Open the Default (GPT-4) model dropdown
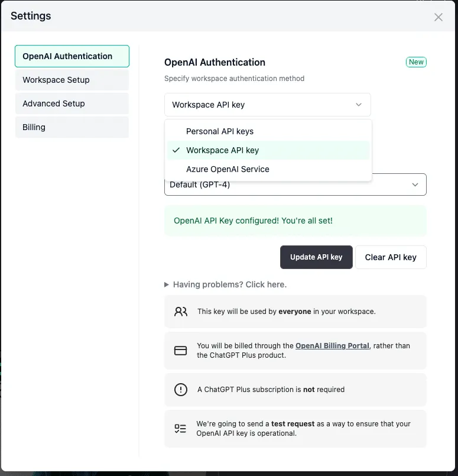 point(295,184)
